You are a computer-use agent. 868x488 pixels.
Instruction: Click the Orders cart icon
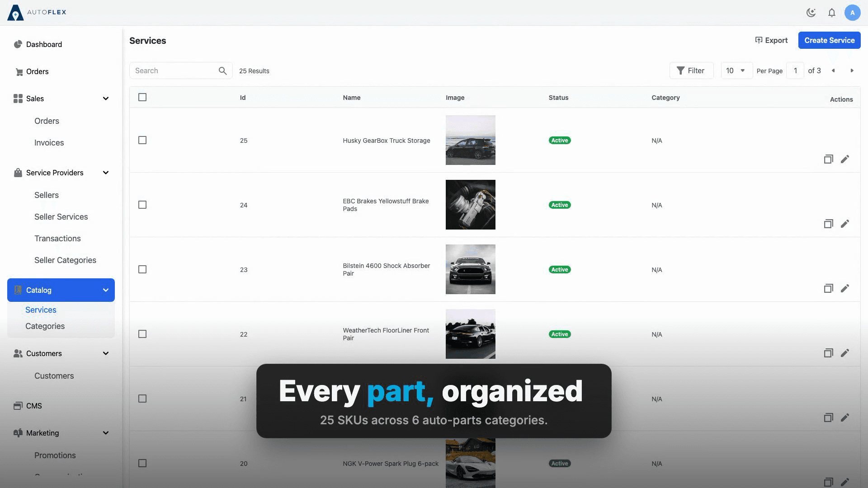[19, 72]
